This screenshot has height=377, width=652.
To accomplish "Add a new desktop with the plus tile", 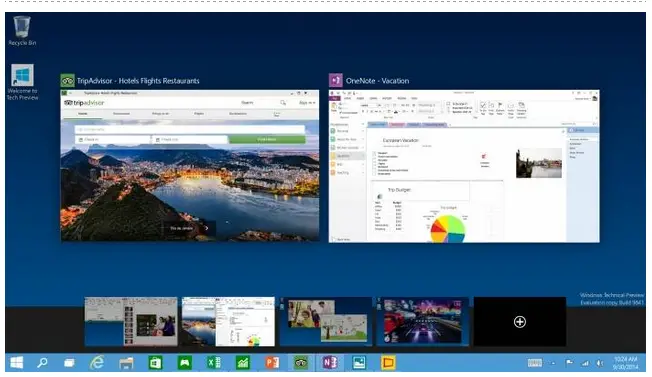I will pos(520,322).
